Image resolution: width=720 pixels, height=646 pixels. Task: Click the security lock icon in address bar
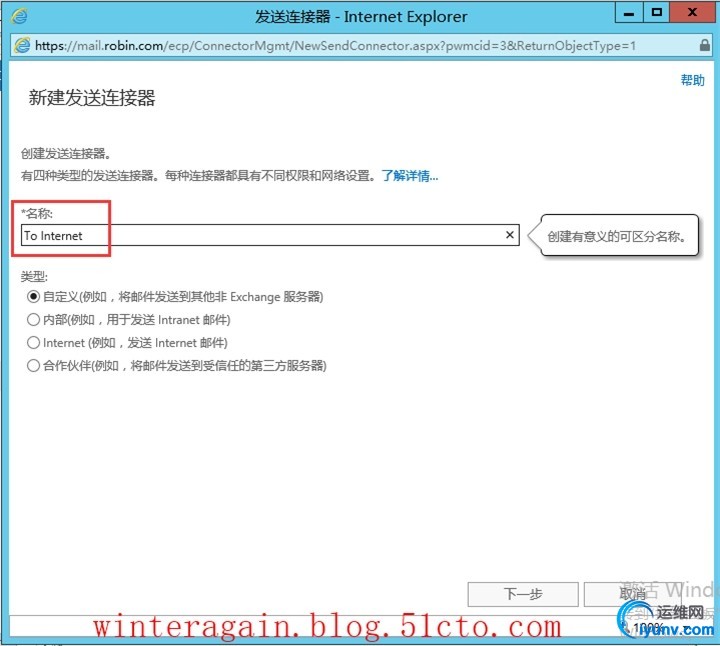pyautogui.click(x=705, y=45)
